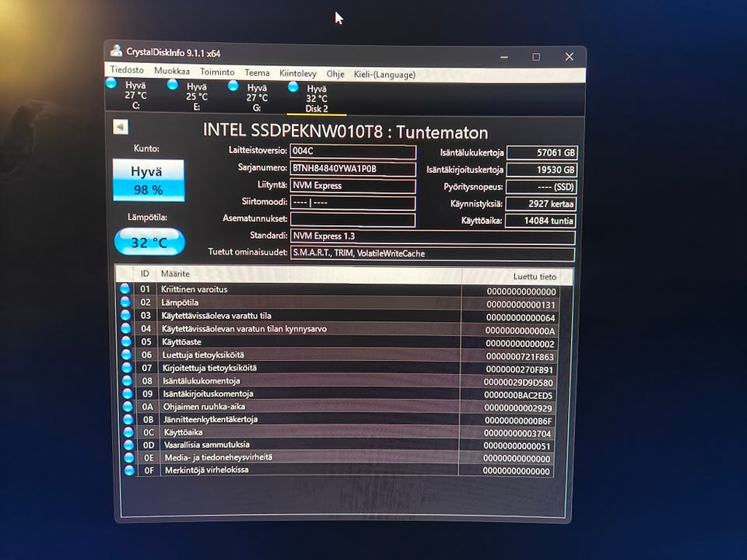The height and width of the screenshot is (560, 747).
Task: Click status icon of Luettuja tietoyksiköitä row
Action: [x=127, y=355]
